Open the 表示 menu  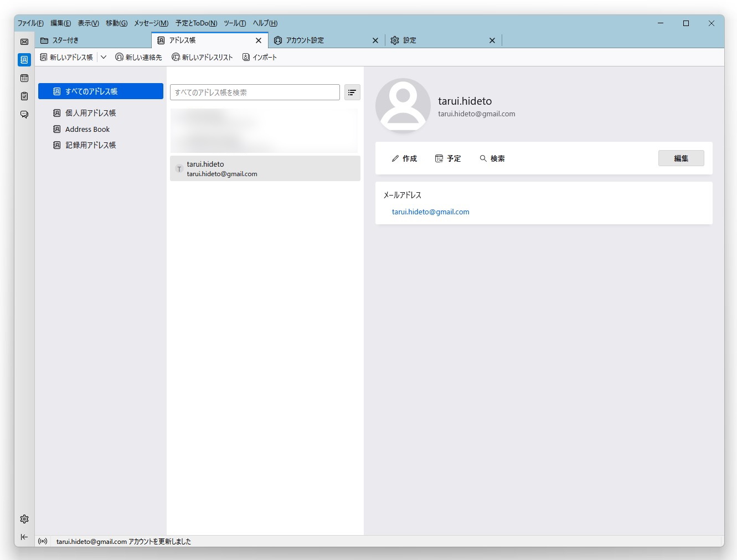[x=88, y=23]
